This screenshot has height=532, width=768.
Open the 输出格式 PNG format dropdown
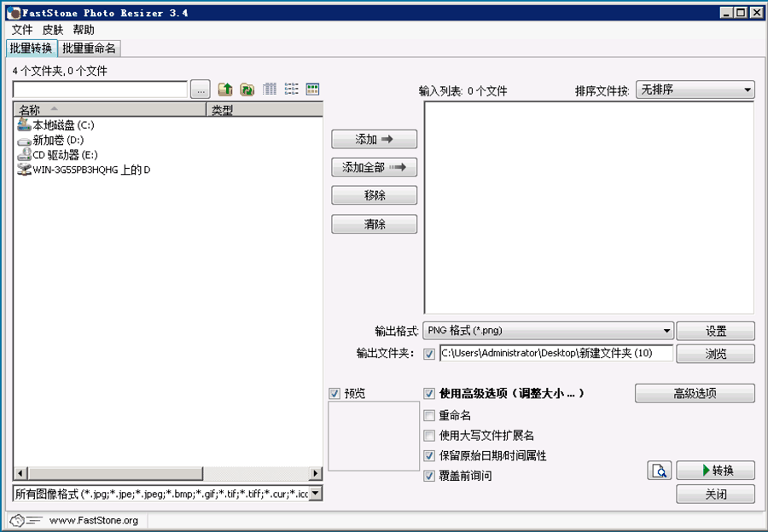[668, 330]
